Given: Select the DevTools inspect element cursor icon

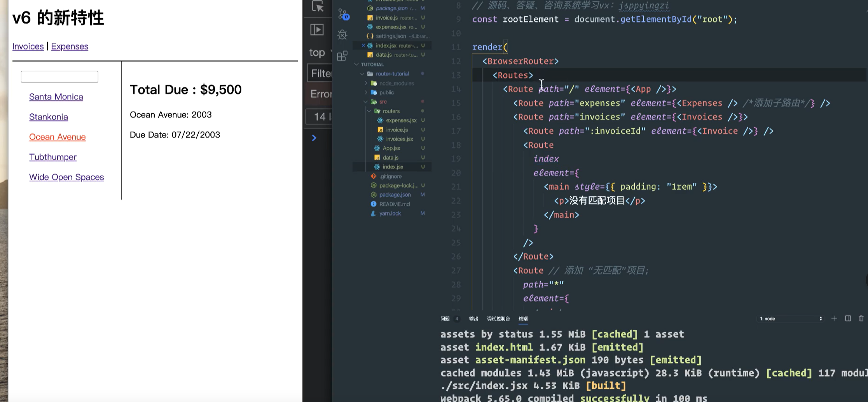Looking at the screenshot, I should click(318, 6).
